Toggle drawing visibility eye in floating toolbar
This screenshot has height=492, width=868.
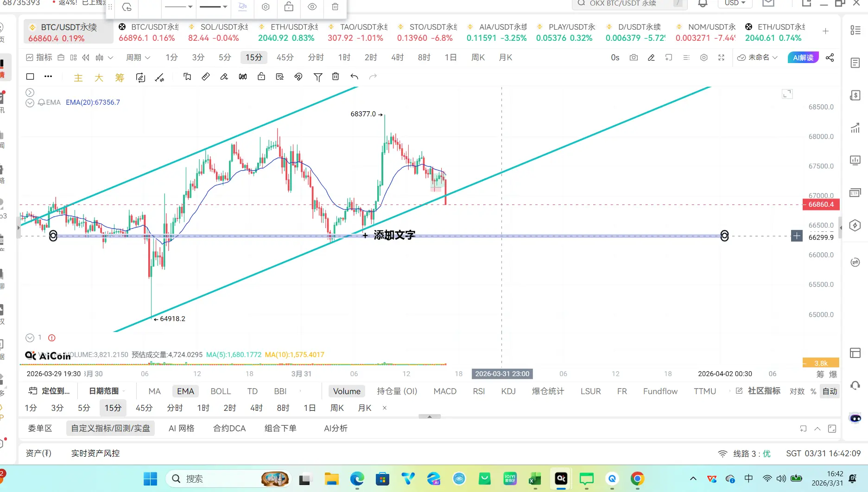312,7
